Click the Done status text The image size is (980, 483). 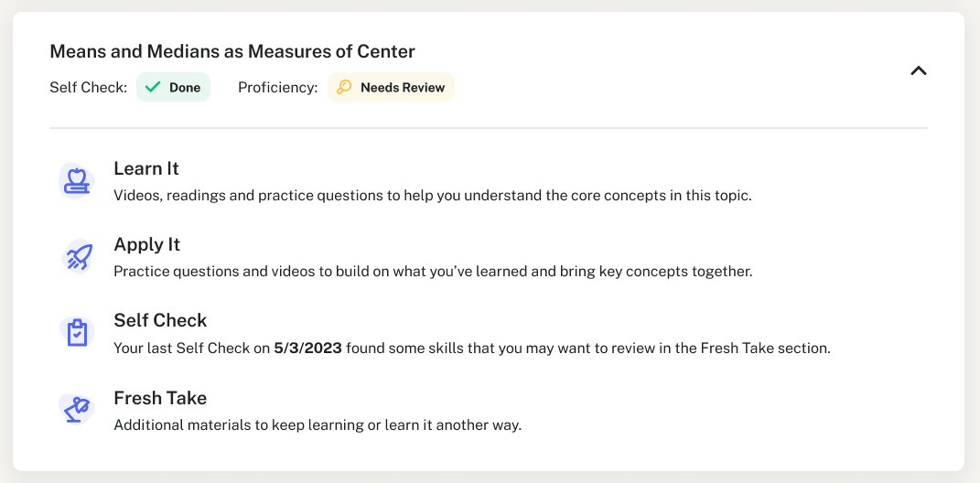[x=185, y=88]
